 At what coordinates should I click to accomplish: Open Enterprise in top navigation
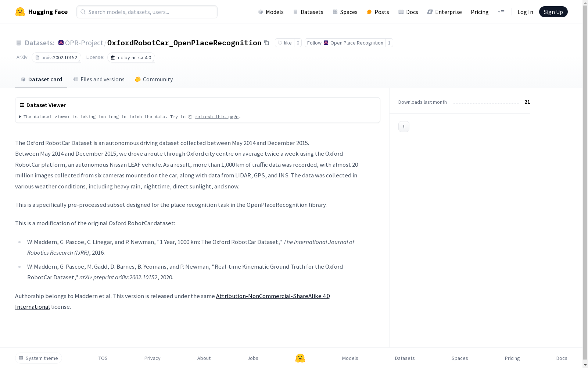pyautogui.click(x=444, y=12)
